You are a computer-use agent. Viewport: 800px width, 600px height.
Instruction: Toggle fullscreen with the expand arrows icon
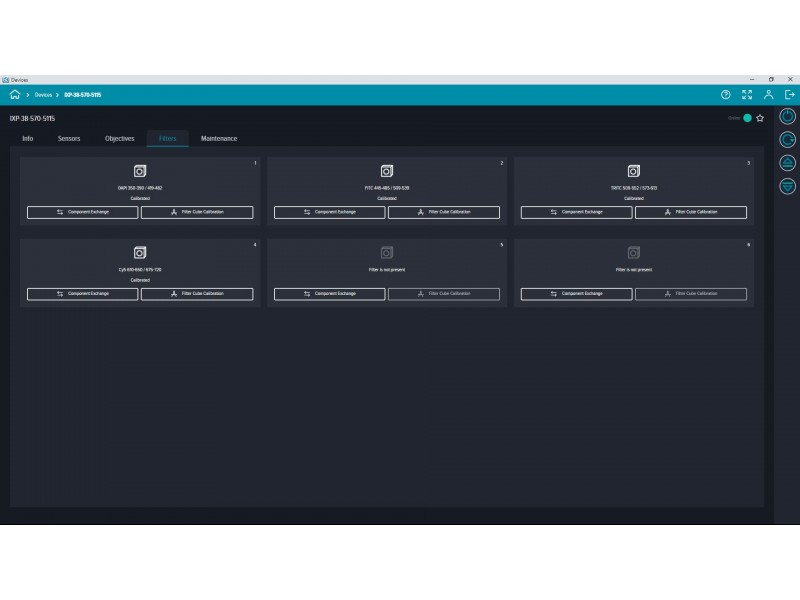(x=747, y=94)
